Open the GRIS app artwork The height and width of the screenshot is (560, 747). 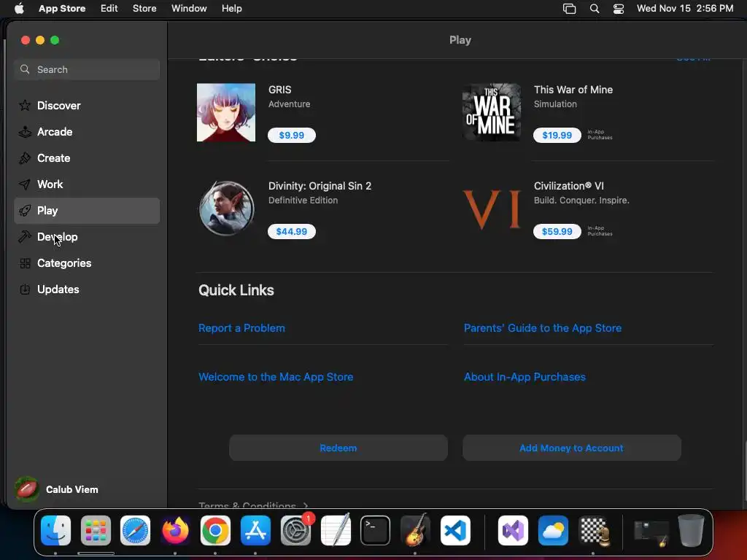226,112
